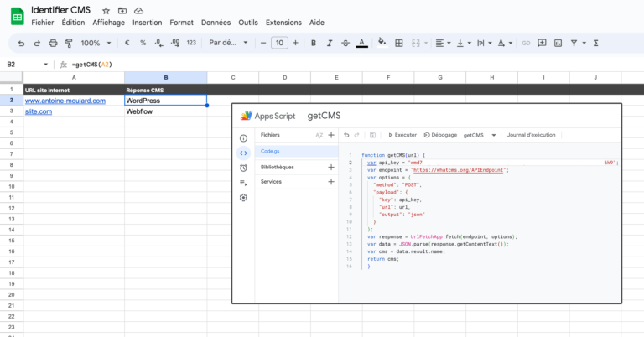
Task: Apply strikethrough from the toolbar
Action: 345,43
